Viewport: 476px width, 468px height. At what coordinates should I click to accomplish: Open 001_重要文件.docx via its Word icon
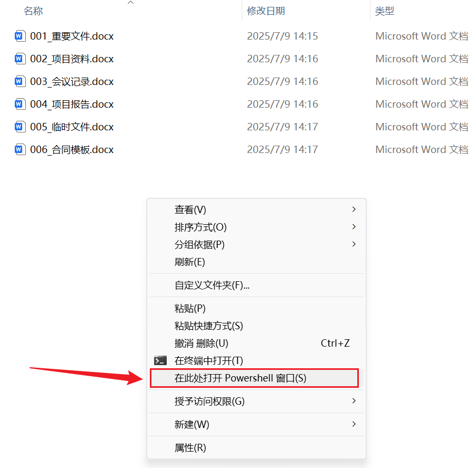pos(20,36)
